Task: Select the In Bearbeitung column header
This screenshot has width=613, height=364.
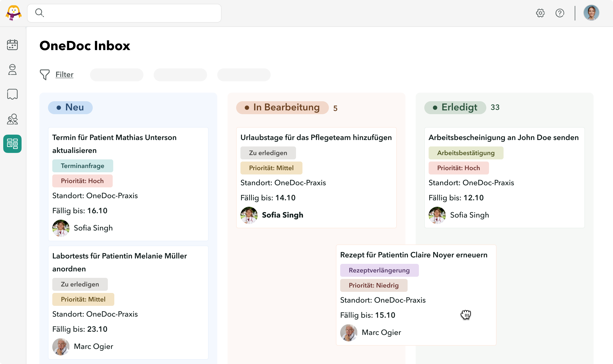Action: (282, 107)
